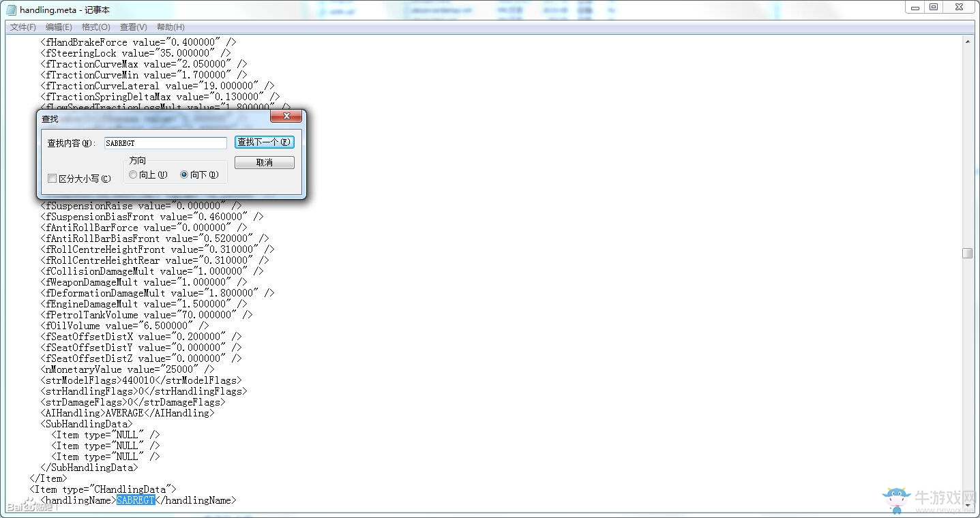
Task: Click the 取消 cancel button
Action: coord(265,163)
